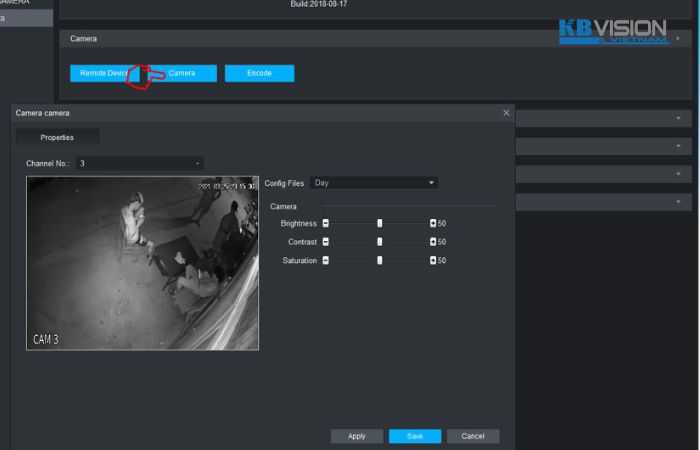
Task: Collapse the Camera section header arrow
Action: tap(678, 38)
